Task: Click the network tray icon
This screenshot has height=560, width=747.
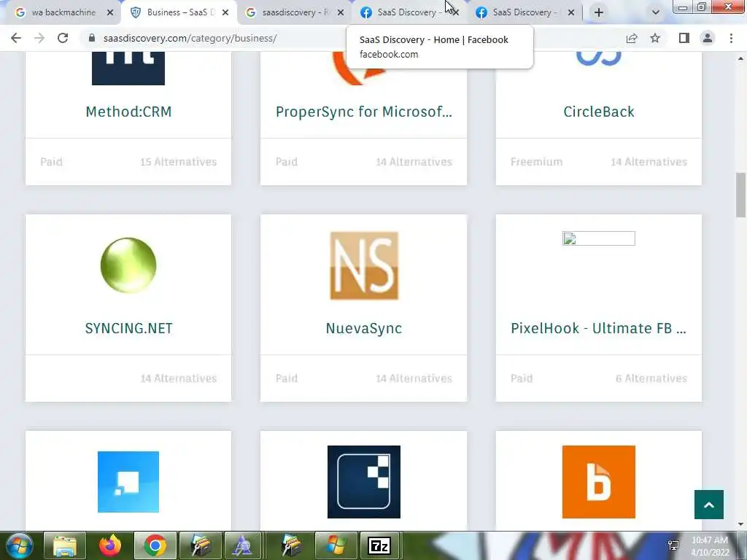Action: point(673,545)
